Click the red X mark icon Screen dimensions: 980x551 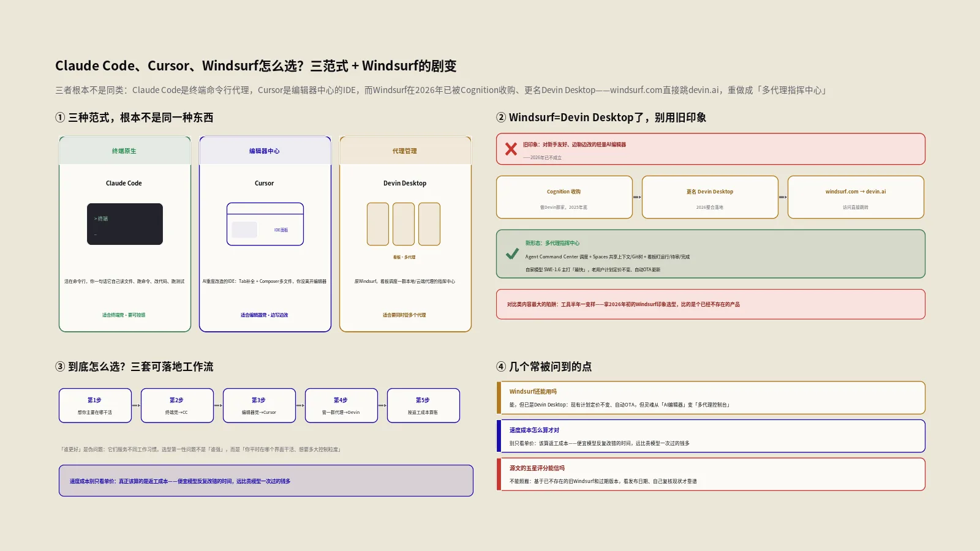click(x=511, y=149)
